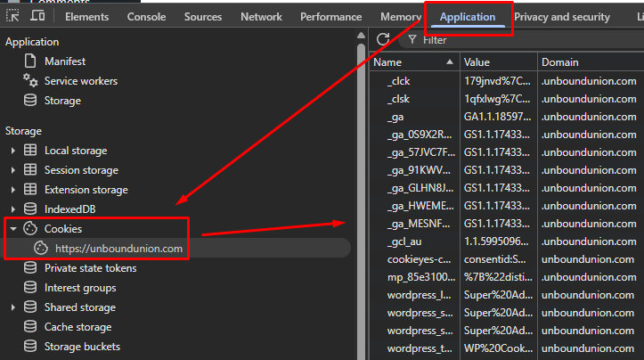Image resolution: width=644 pixels, height=360 pixels.
Task: Click the cookie icon beside Cookies
Action: [x=30, y=228]
